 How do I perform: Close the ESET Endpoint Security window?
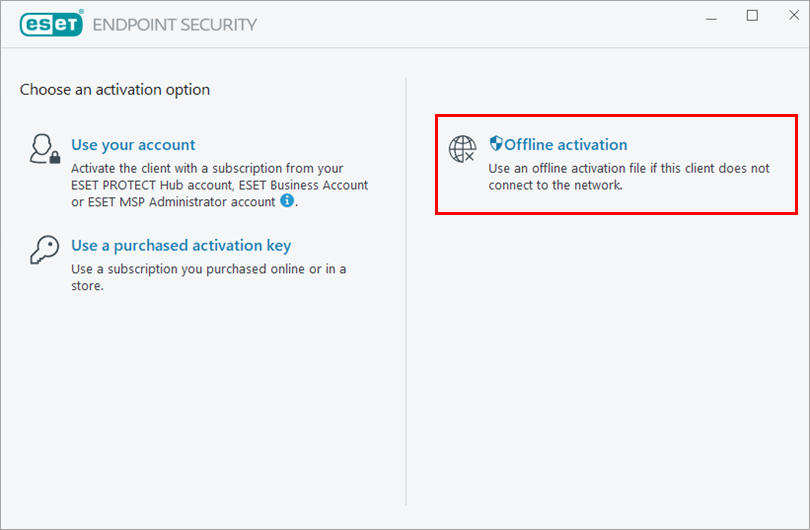[794, 15]
